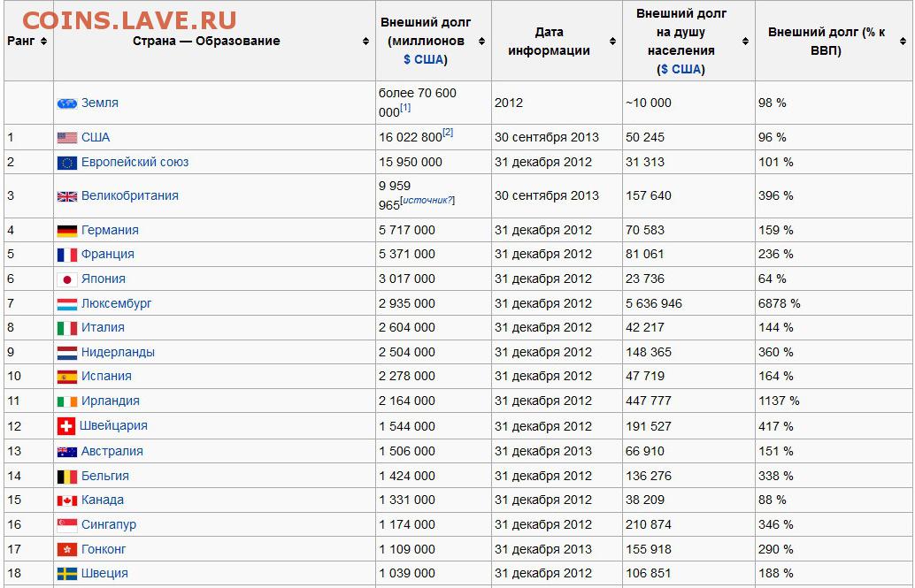Sort by debt per capita column arrows

coord(745,42)
